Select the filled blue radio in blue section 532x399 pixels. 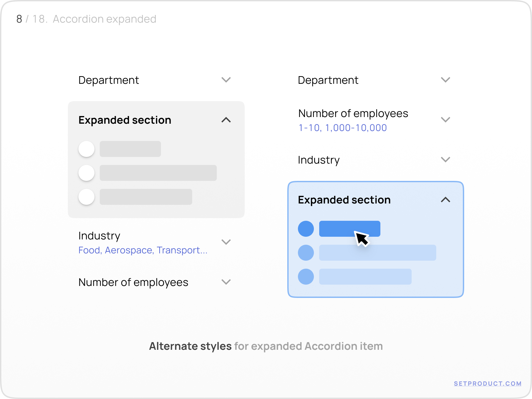305,228
